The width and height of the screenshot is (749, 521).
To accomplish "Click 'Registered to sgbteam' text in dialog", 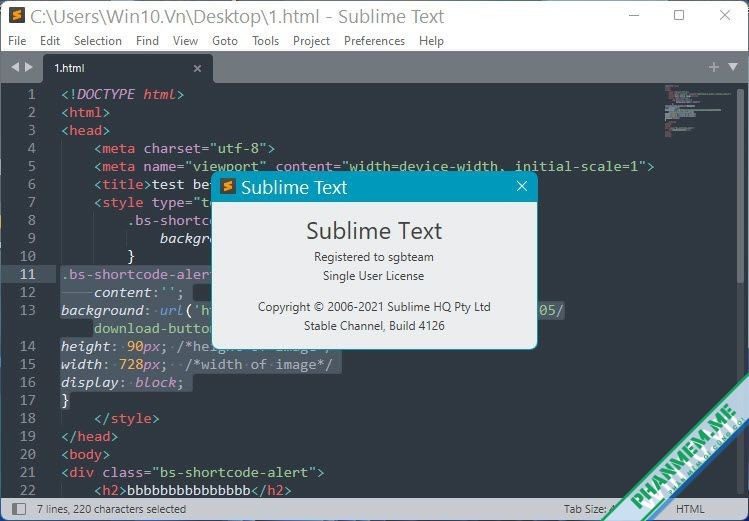I will [374, 257].
